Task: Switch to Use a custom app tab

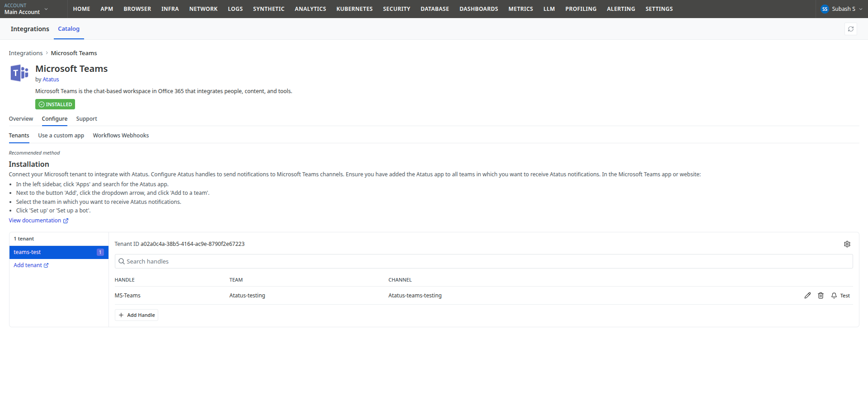Action: point(61,136)
